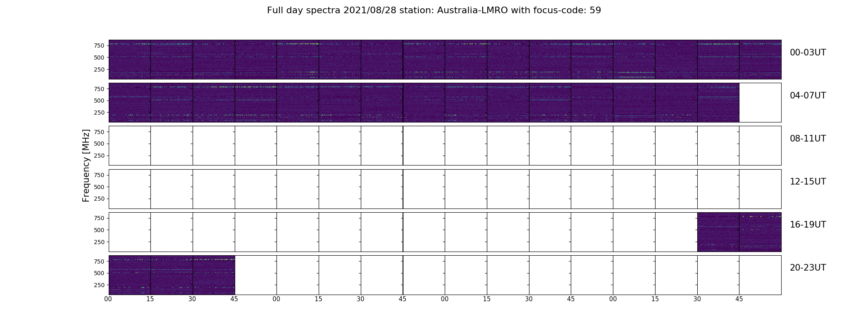Click the 04-07UT spectrogram data

[424, 103]
